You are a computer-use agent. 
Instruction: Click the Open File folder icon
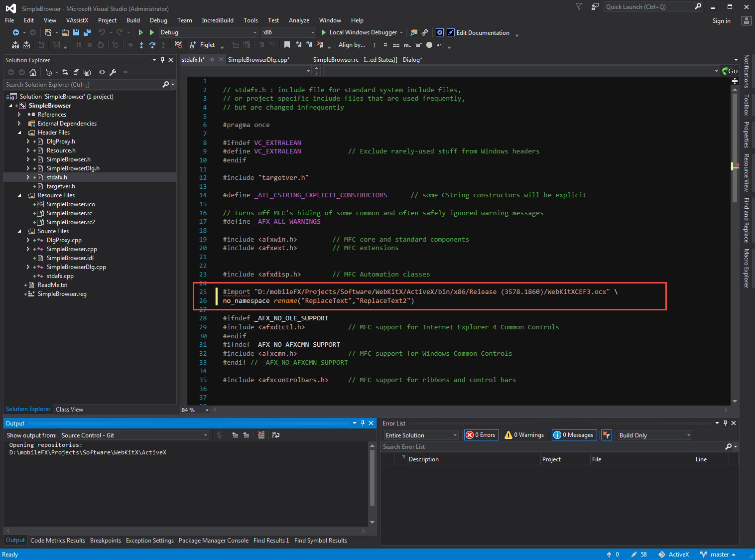point(65,32)
